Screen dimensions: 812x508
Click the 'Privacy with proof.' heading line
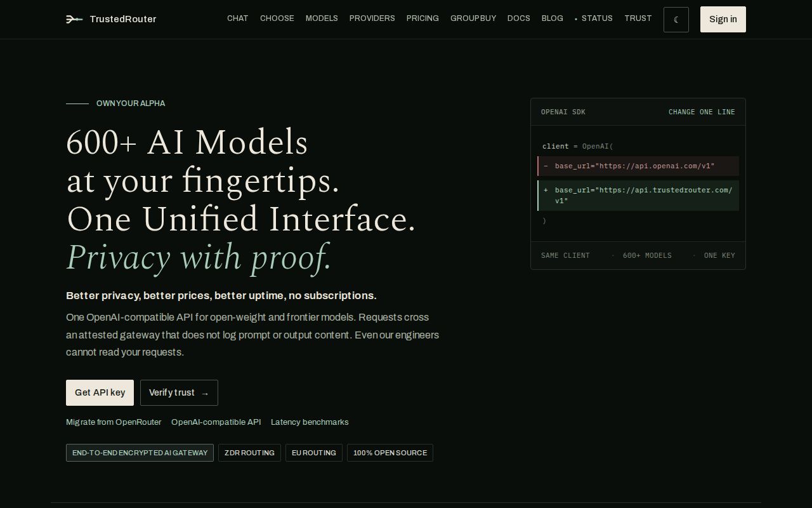pyautogui.click(x=199, y=258)
